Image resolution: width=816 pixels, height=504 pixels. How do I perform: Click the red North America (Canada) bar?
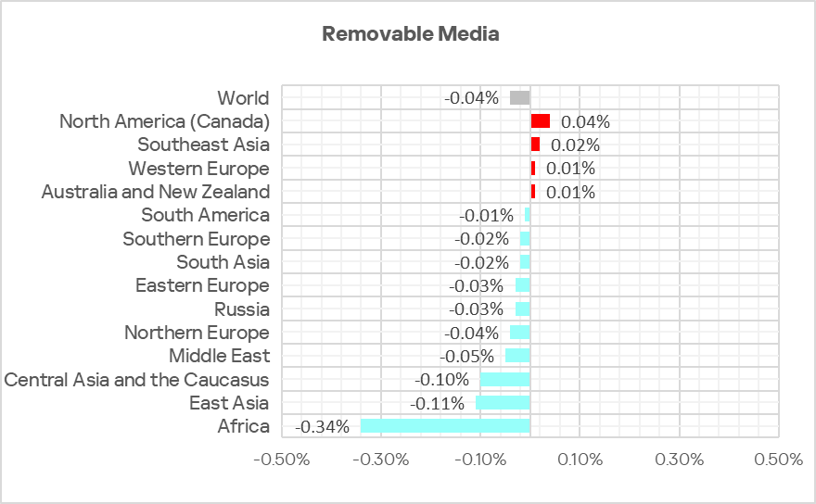[x=540, y=120]
